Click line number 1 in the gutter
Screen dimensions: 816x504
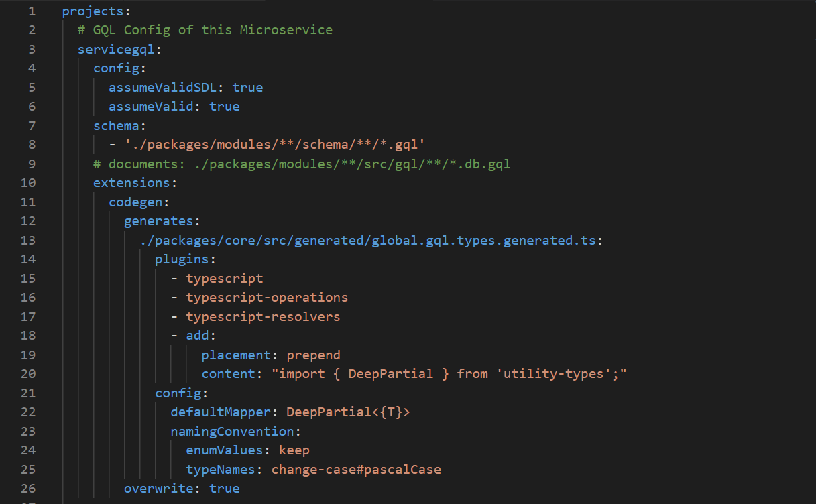pos(32,11)
